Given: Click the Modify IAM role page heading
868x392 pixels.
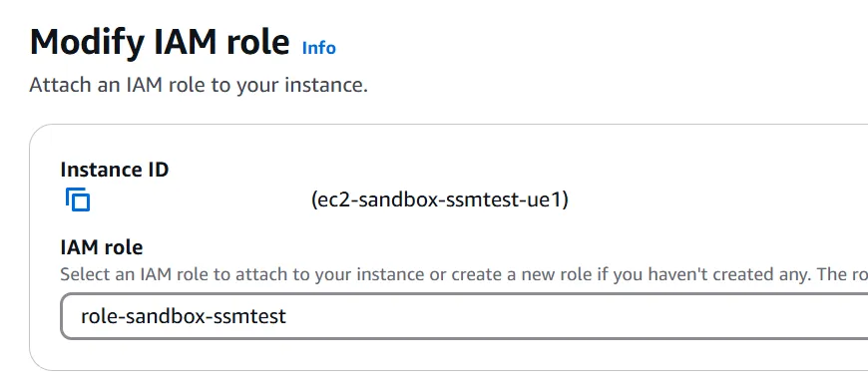Looking at the screenshot, I should (x=160, y=42).
